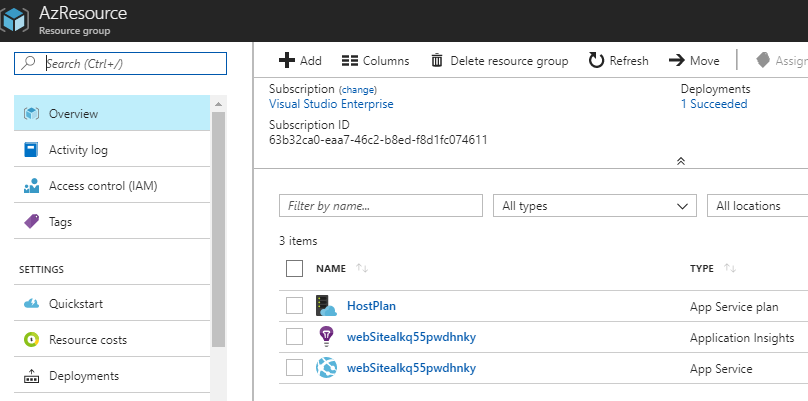Open Deployments in the settings menu
Image resolution: width=808 pixels, height=401 pixels.
tap(83, 376)
